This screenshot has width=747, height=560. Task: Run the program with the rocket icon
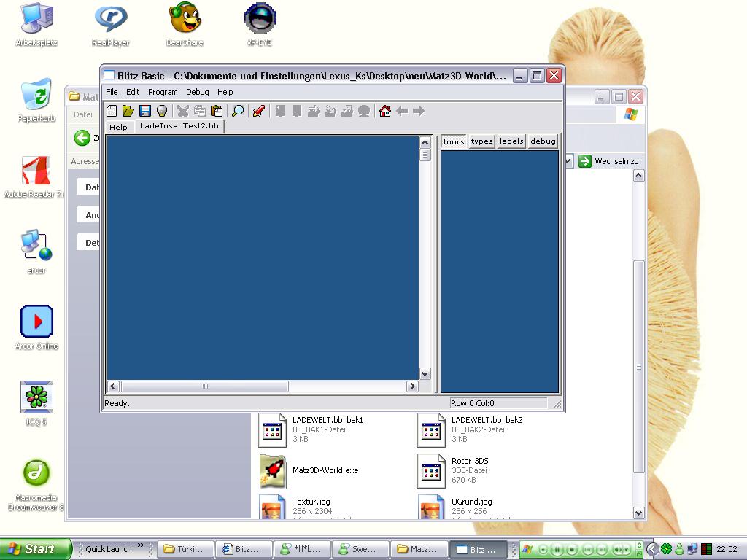[x=258, y=111]
